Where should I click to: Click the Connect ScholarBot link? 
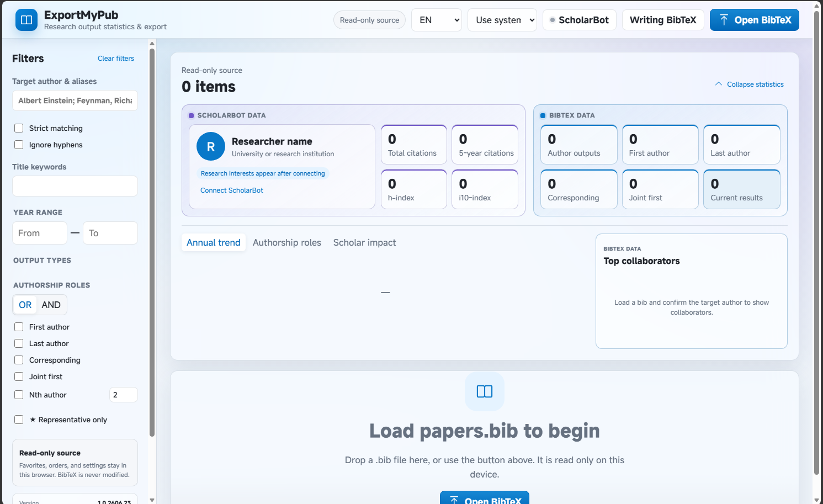232,190
